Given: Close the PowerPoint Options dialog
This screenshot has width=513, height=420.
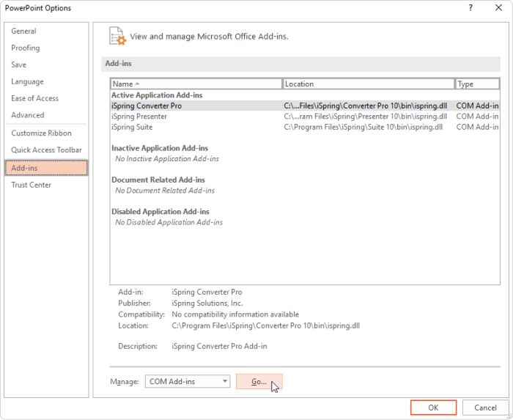Looking at the screenshot, I should [x=498, y=8].
